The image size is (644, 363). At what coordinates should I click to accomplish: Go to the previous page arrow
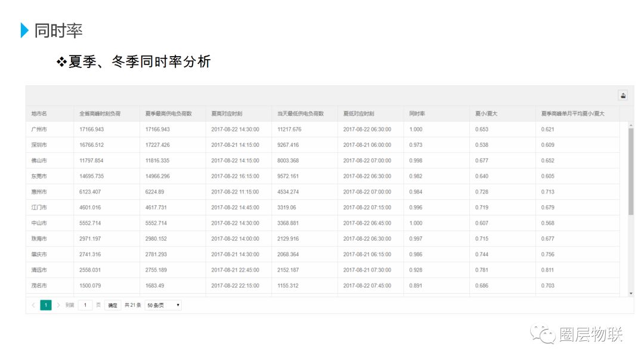(33, 305)
